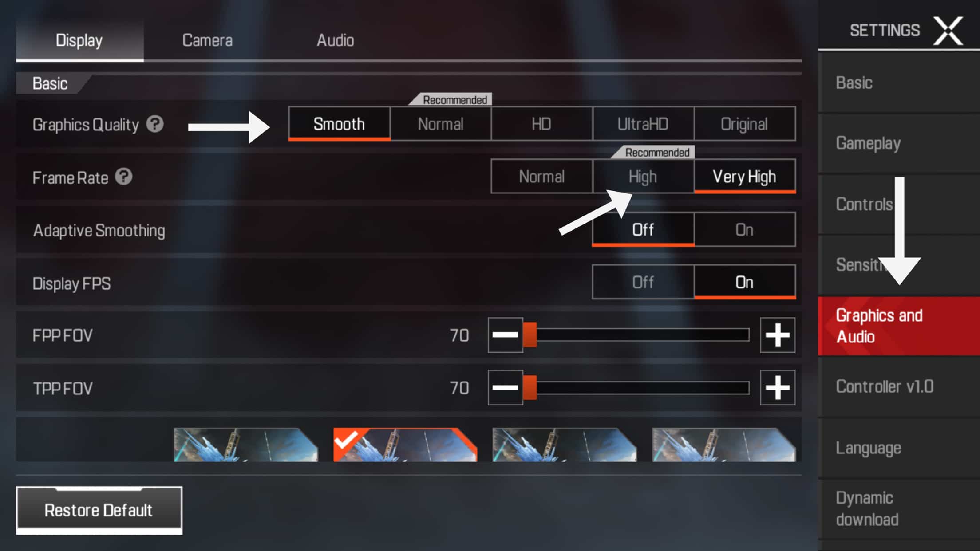The image size is (980, 551).
Task: Switch to Audio settings tab
Action: tap(335, 40)
